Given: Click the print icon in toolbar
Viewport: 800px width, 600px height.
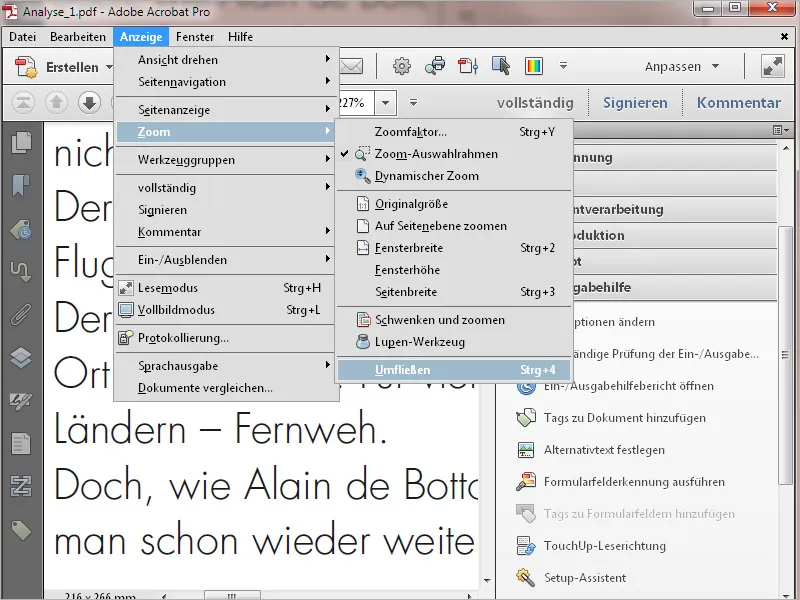Looking at the screenshot, I should [x=435, y=66].
